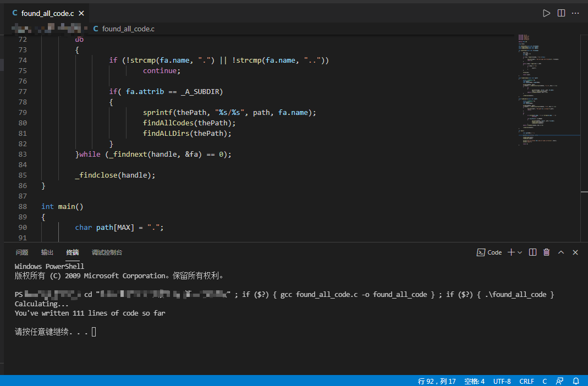
Task: Open the launch profile dropdown beside the plus
Action: [x=520, y=252]
